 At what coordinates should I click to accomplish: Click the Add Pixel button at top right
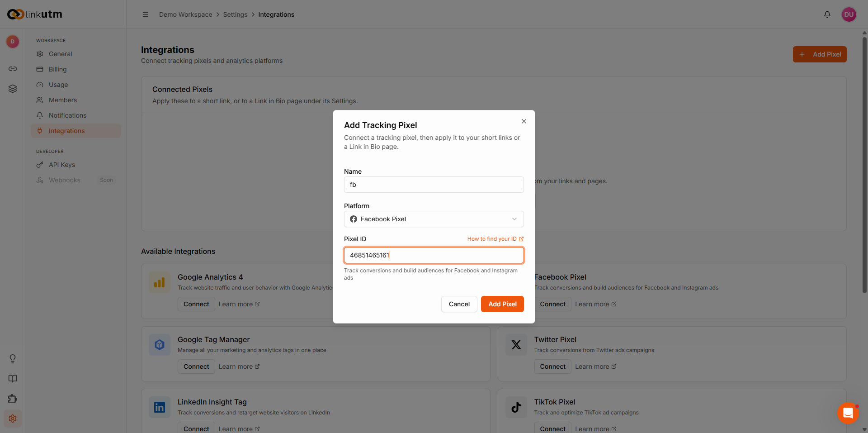point(820,54)
